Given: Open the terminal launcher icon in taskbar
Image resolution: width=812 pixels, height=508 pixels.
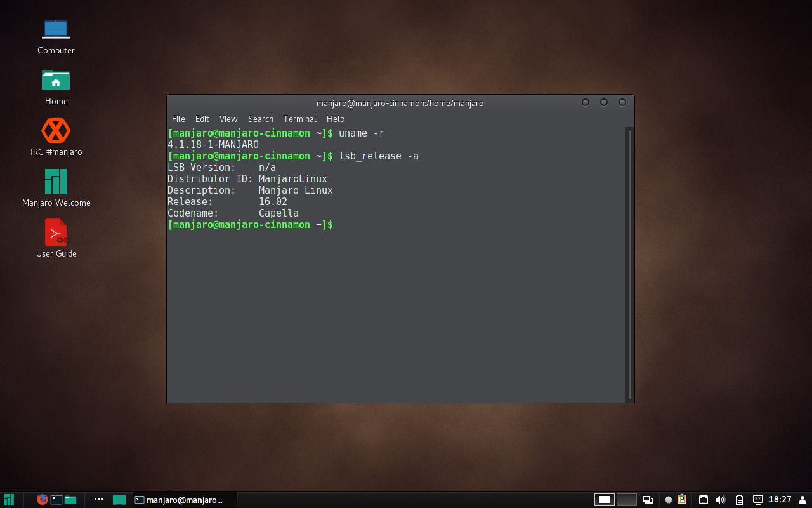Looking at the screenshot, I should point(56,500).
